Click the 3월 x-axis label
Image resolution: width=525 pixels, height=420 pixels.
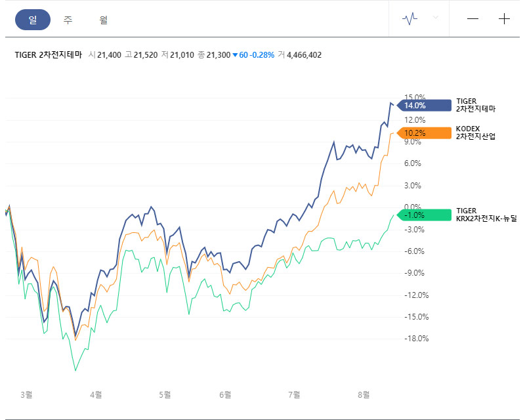26,395
